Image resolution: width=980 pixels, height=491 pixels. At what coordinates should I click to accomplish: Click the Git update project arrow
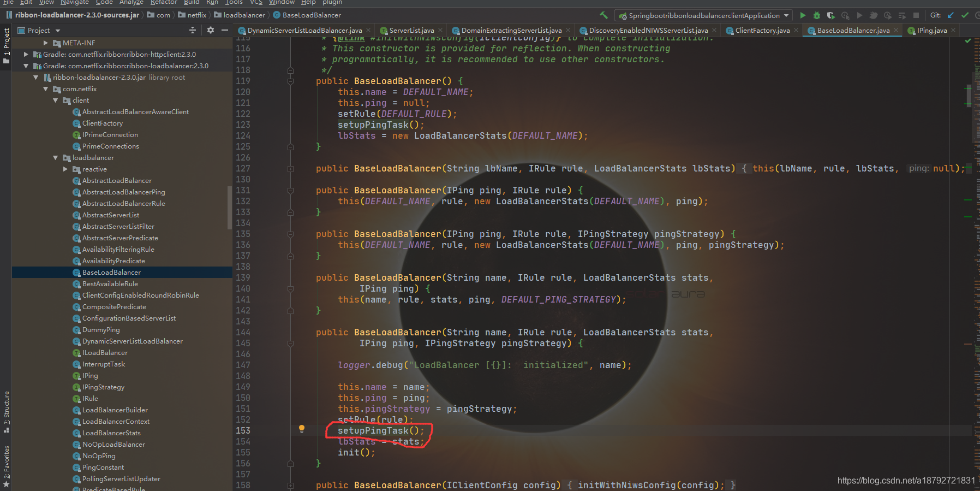[x=951, y=15]
